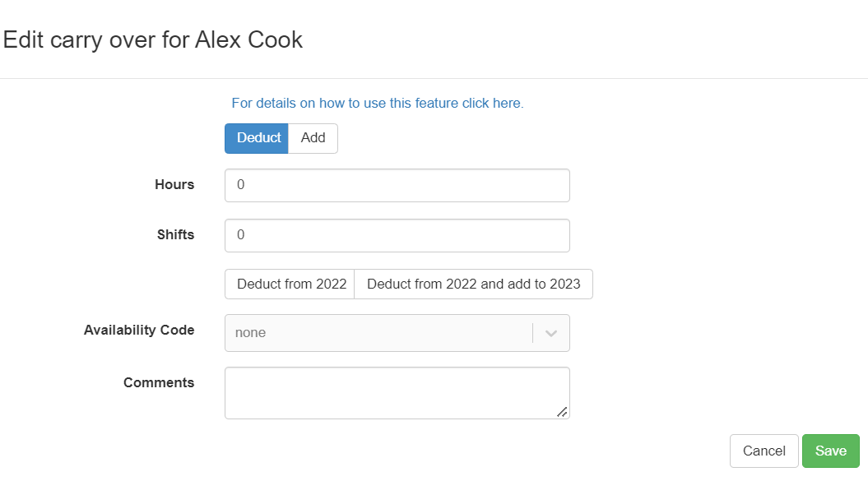
Task: Save the carry over changes
Action: (x=830, y=451)
